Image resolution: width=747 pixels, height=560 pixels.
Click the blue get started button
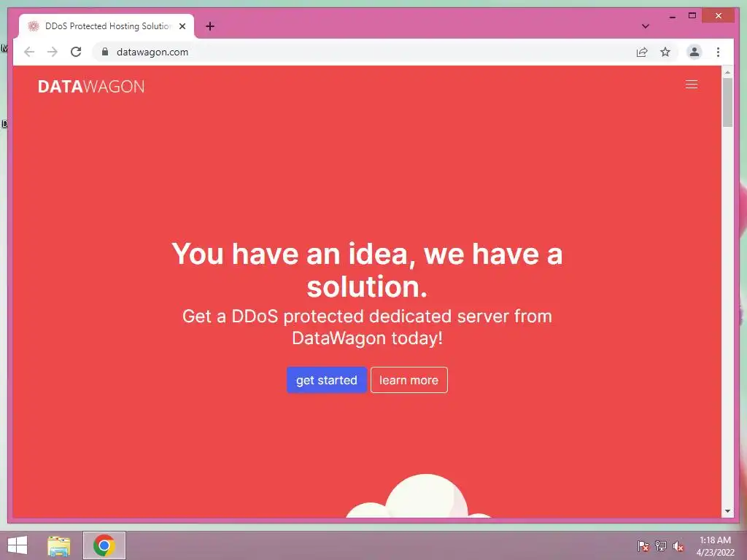326,380
